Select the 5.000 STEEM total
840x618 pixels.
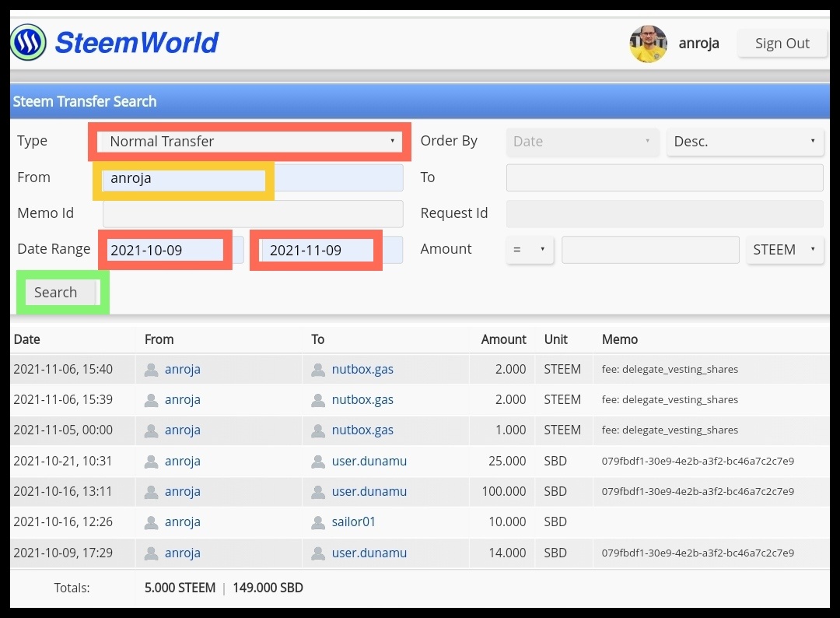180,588
